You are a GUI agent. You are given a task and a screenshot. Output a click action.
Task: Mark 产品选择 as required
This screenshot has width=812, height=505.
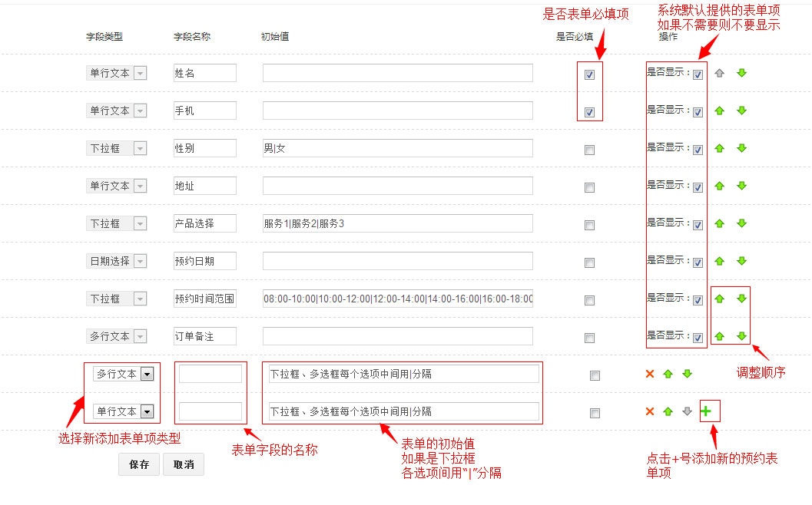click(589, 225)
